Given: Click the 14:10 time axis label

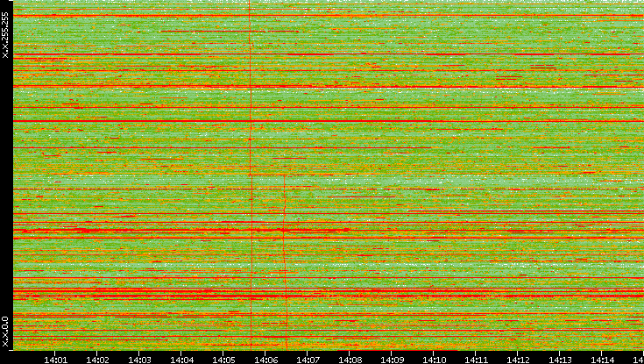Looking at the screenshot, I should (434, 360).
